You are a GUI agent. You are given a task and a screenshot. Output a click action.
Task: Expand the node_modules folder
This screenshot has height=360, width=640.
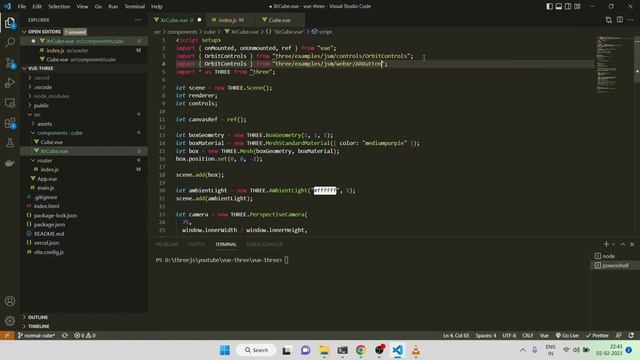(x=51, y=96)
